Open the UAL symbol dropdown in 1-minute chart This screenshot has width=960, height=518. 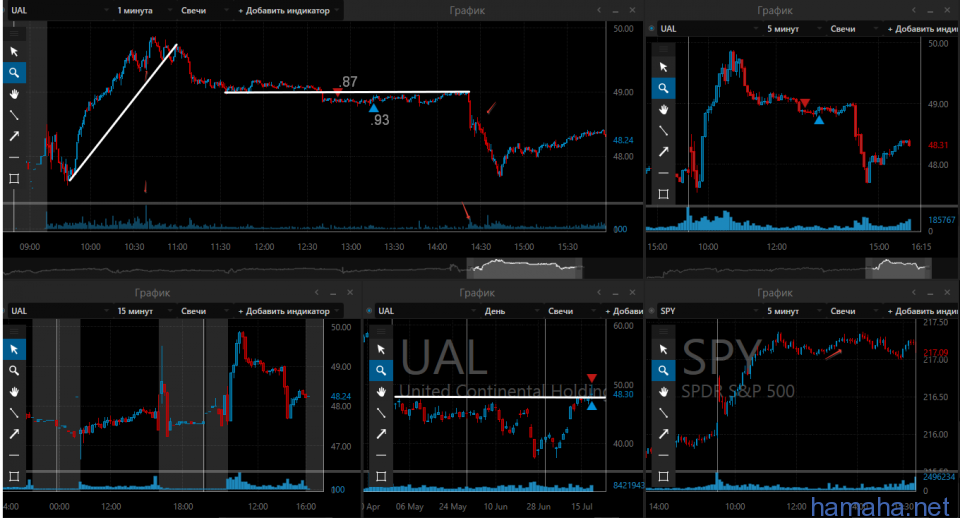tap(59, 10)
